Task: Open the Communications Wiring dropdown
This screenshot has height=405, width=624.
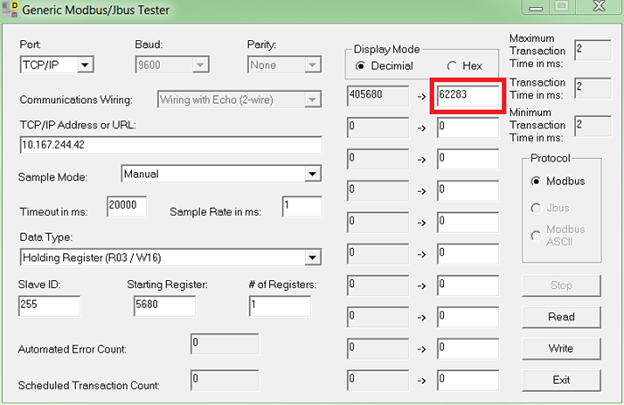Action: tap(313, 99)
